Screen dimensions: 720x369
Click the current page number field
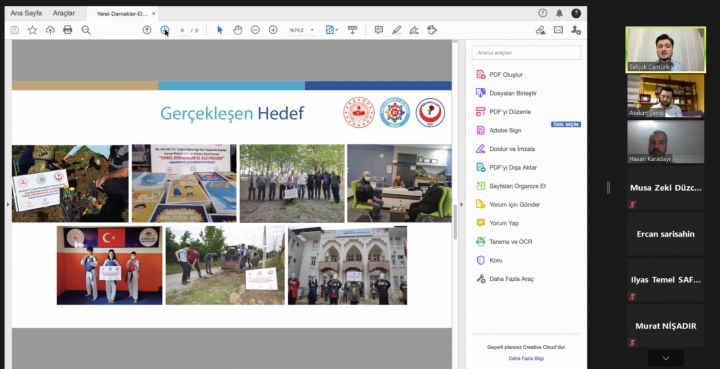tap(182, 30)
